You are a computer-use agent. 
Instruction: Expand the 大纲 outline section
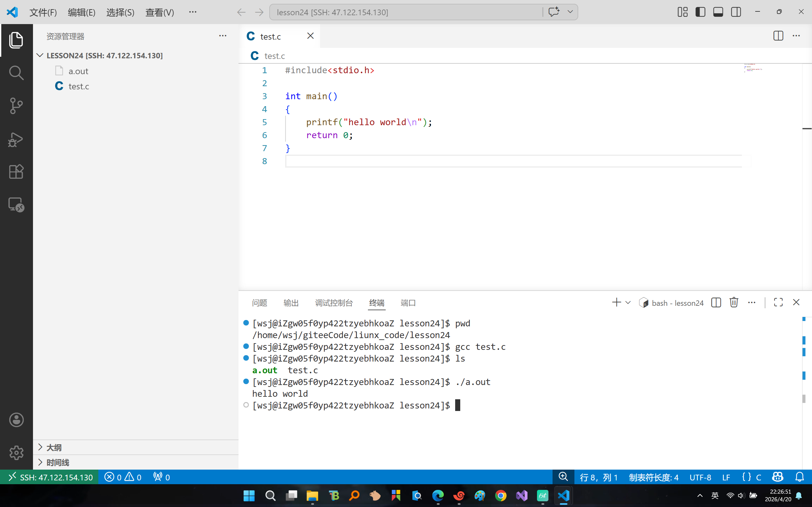[54, 448]
